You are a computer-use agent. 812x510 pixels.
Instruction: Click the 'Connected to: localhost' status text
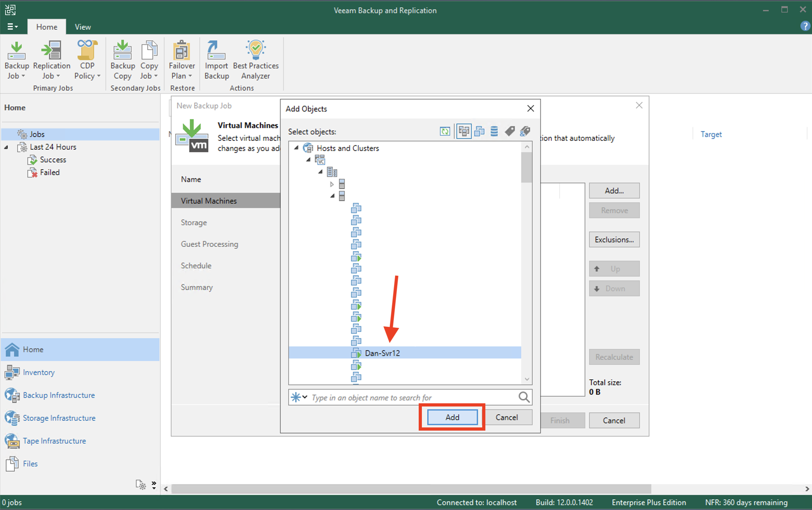[x=476, y=502]
